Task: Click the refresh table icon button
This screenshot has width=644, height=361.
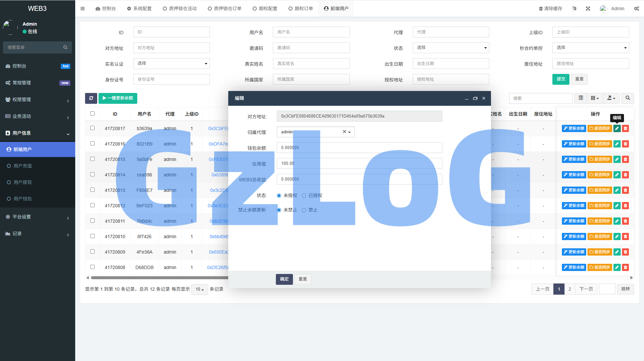Action: (x=91, y=98)
